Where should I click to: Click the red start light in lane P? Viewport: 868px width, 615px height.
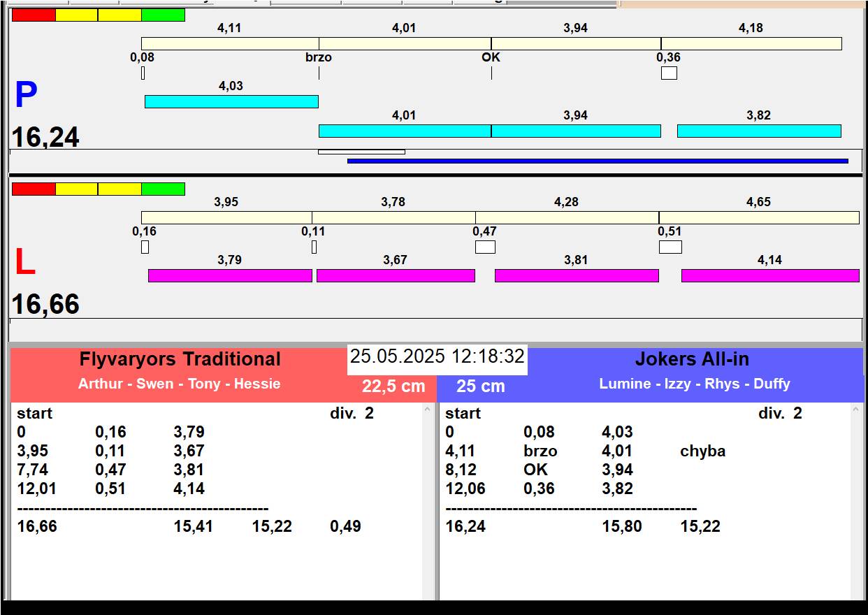click(x=34, y=15)
